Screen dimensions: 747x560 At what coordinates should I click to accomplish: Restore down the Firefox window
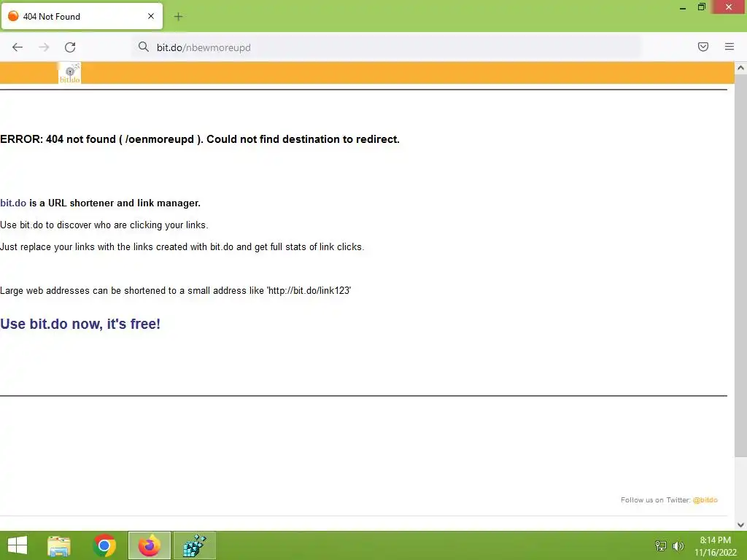[701, 7]
